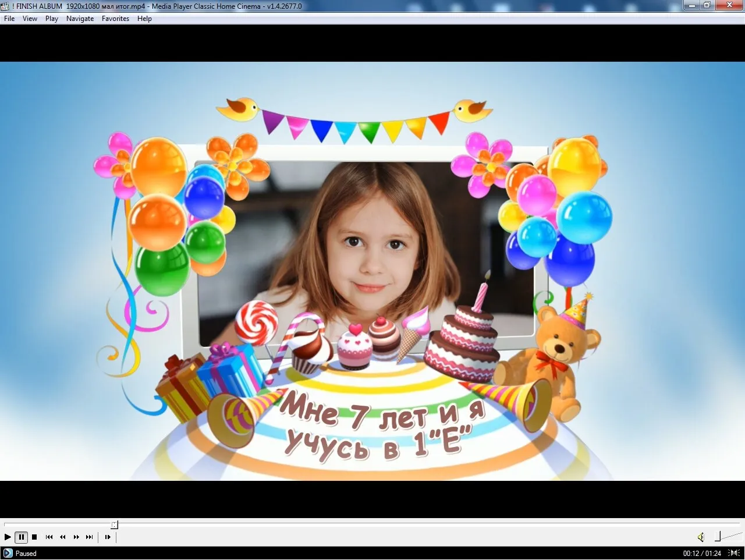The width and height of the screenshot is (745, 560).
Task: Skip to the previous file
Action: (49, 537)
